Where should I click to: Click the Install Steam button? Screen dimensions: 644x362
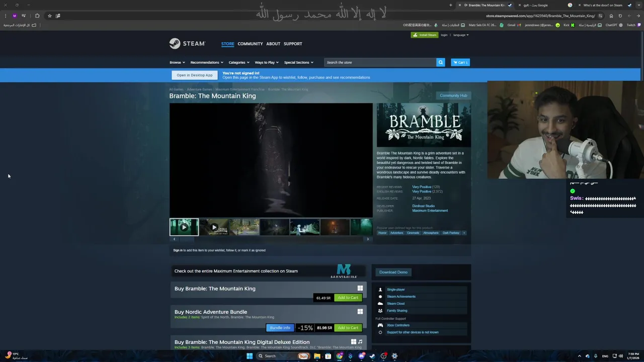tap(424, 35)
